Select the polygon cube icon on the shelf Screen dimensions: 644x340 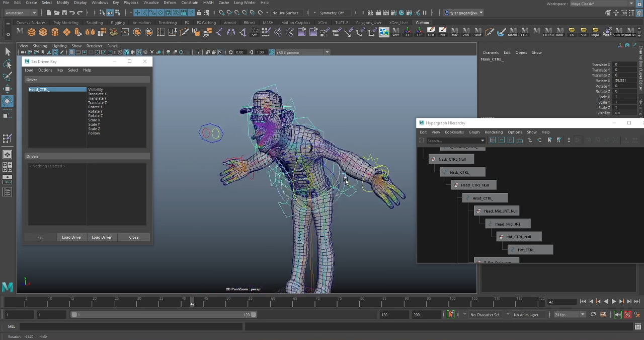click(x=44, y=32)
